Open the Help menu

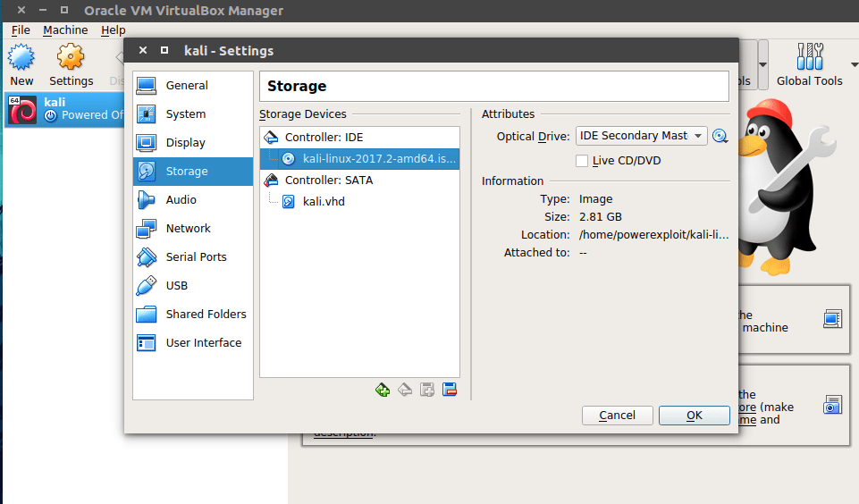[x=113, y=30]
